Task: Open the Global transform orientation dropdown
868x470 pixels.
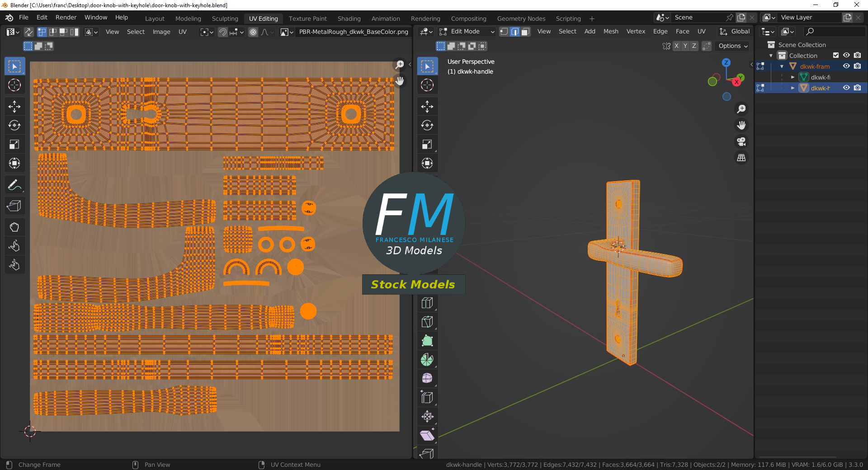Action: [735, 32]
